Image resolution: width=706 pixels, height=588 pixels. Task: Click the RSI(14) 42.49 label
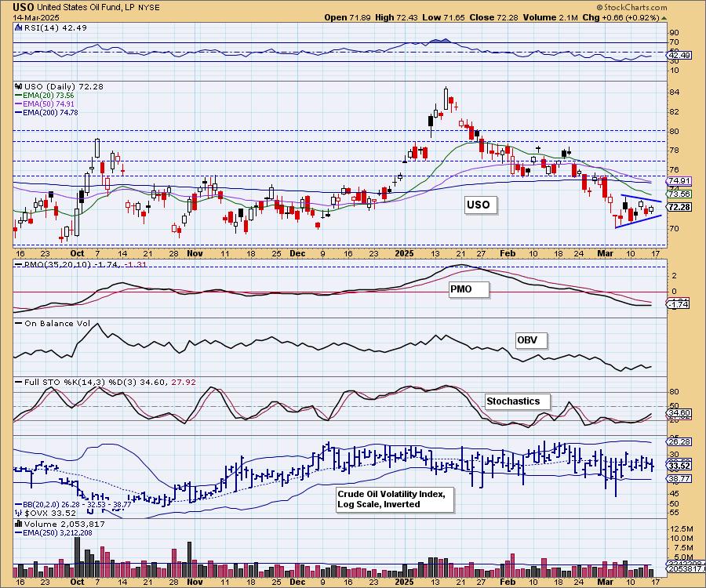(55, 27)
